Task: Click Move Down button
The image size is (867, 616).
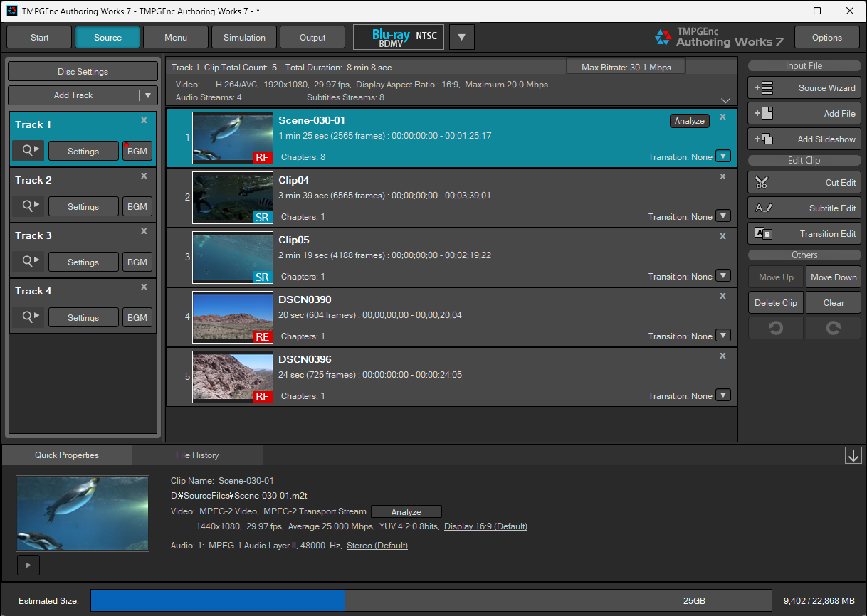Action: pos(834,277)
